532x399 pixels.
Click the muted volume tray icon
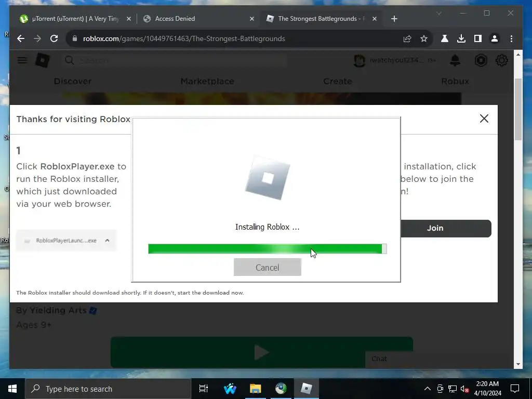(464, 389)
